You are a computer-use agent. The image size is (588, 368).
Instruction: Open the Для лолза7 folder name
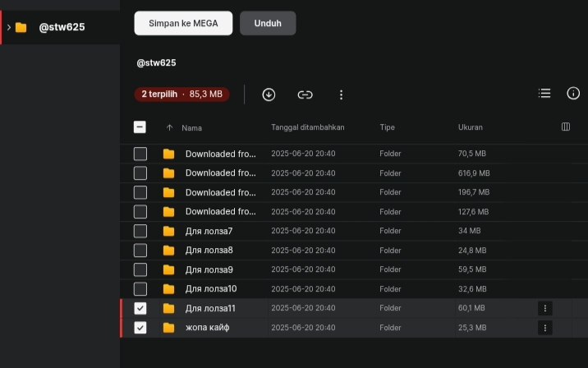(209, 231)
